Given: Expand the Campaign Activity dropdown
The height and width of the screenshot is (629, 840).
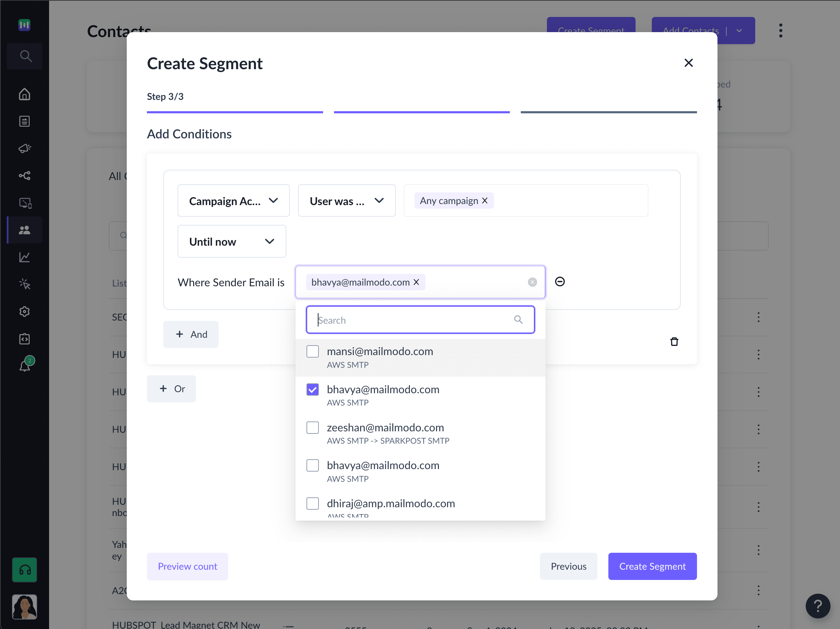Looking at the screenshot, I should (233, 200).
